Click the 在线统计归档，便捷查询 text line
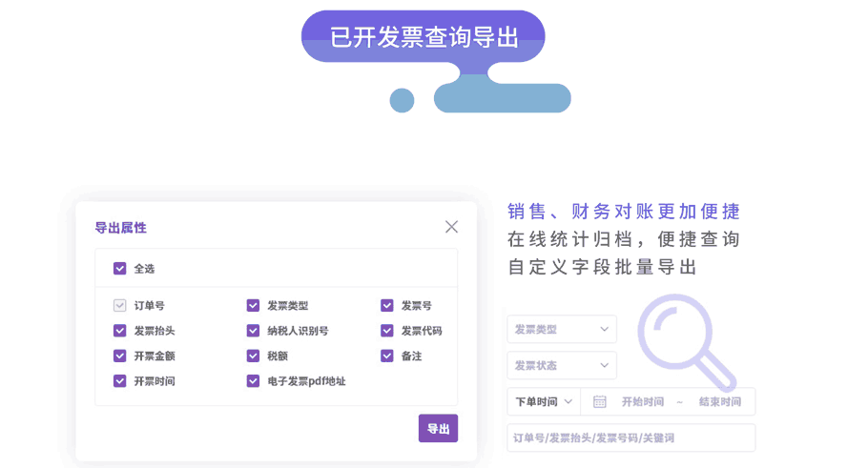 [x=624, y=239]
